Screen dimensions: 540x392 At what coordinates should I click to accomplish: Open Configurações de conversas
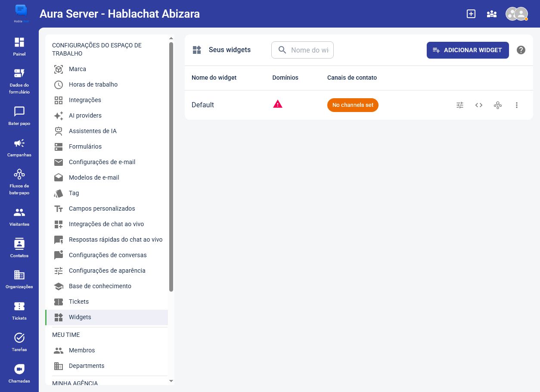pos(107,255)
